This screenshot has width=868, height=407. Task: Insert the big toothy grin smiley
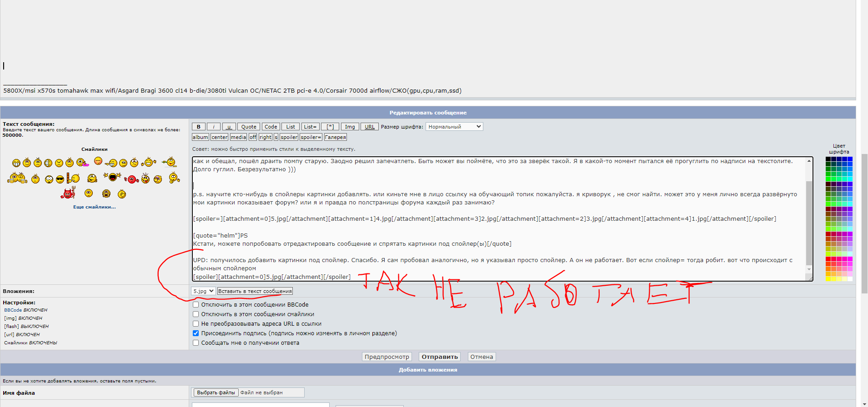16,163
